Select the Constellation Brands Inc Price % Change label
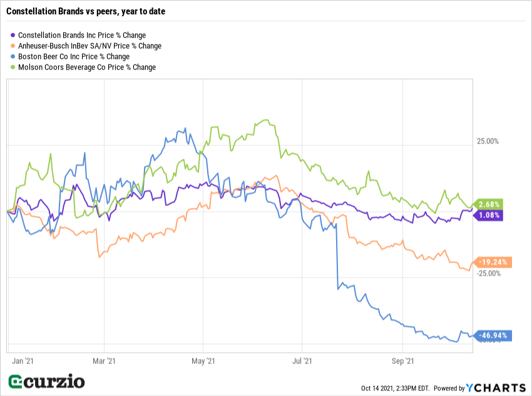This screenshot has height=396, width=532. (x=82, y=35)
